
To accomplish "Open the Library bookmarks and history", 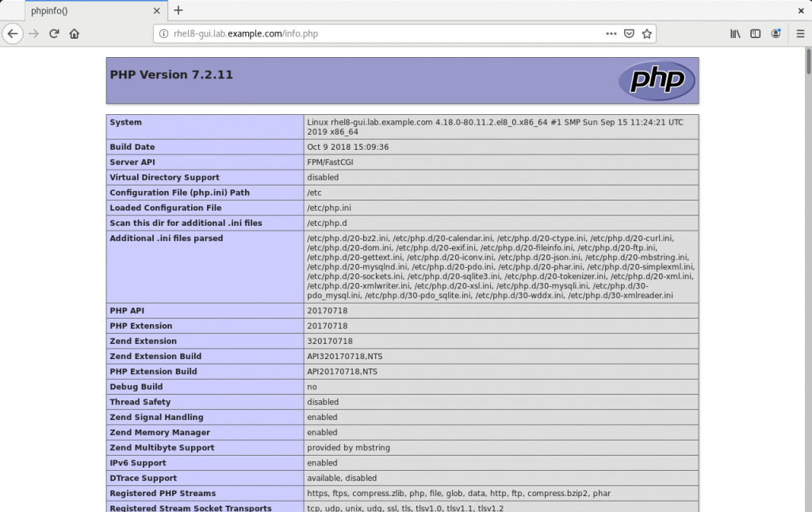I will (x=735, y=33).
